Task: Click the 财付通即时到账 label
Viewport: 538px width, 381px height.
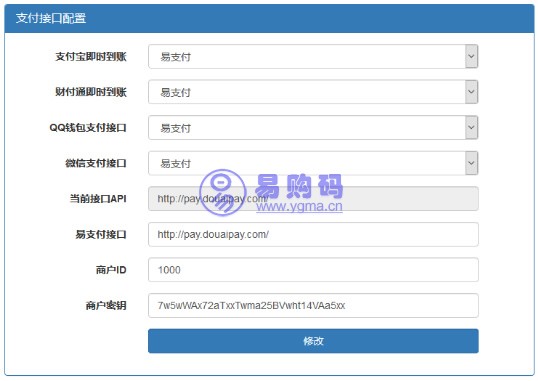Action: [91, 92]
